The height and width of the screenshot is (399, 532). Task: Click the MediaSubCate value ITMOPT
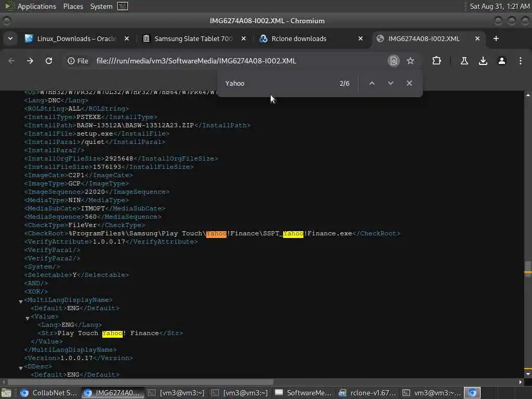coord(92,208)
